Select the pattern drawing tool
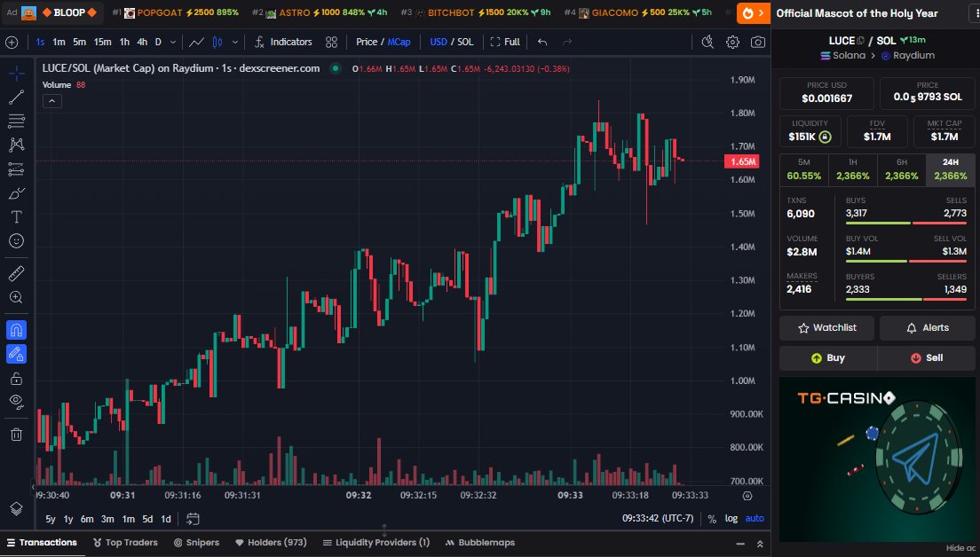980x557 pixels. pos(16,145)
